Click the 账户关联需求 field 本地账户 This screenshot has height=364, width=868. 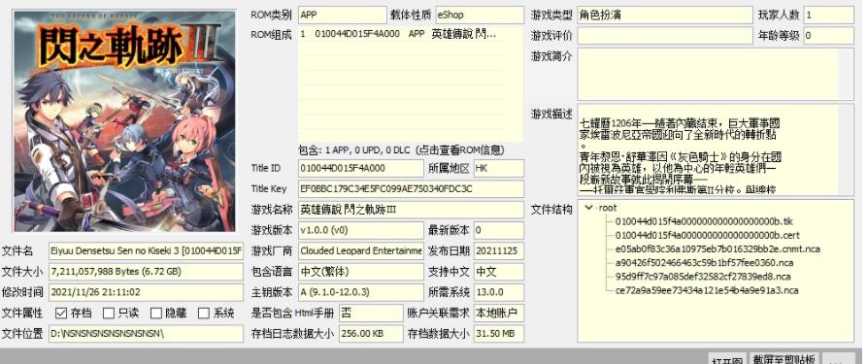(499, 314)
